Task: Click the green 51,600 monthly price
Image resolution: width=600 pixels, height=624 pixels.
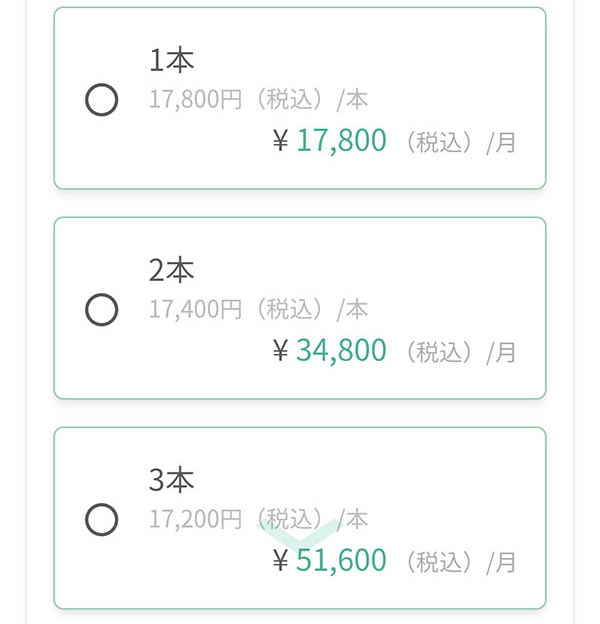Action: [341, 560]
